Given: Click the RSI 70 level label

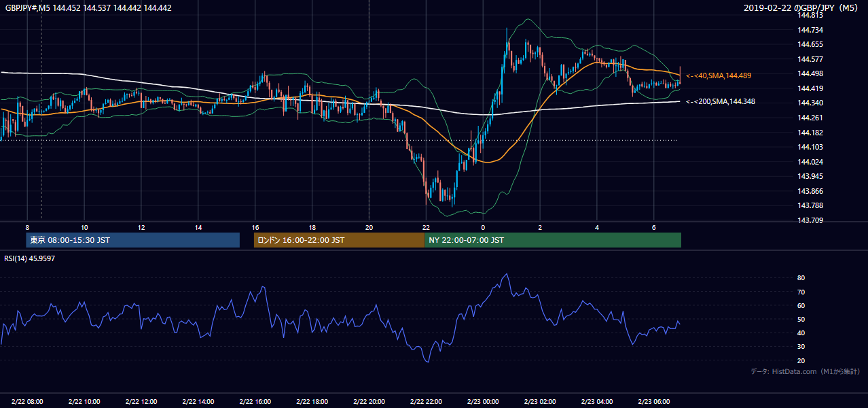Looking at the screenshot, I should tap(801, 292).
